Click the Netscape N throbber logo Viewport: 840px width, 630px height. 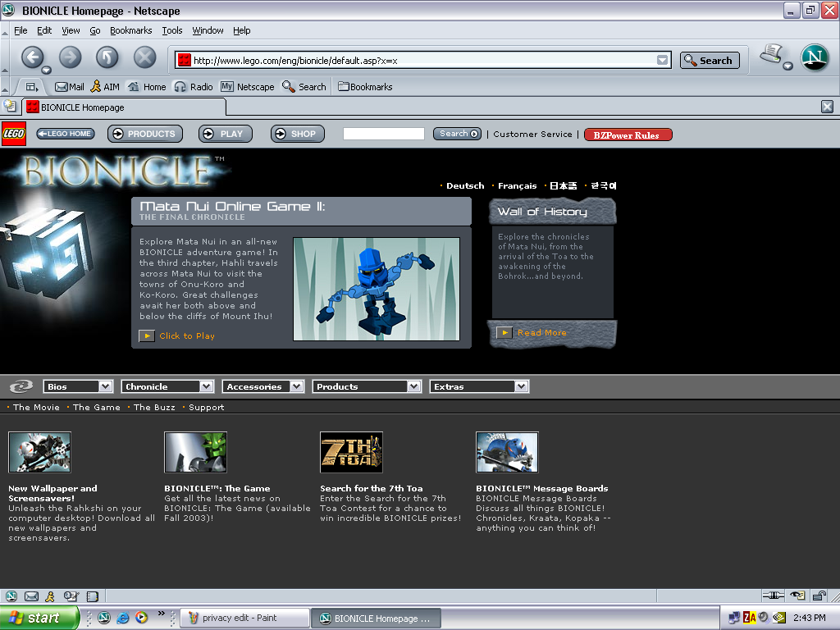815,57
